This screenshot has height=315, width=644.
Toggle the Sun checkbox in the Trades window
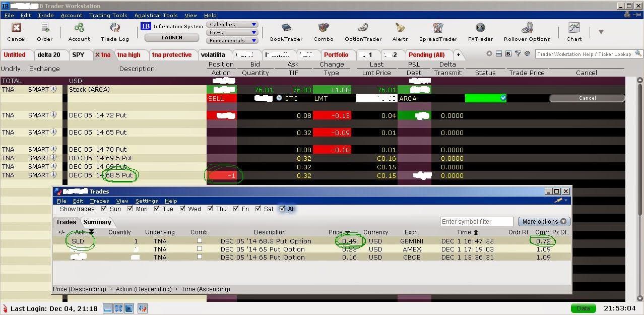[x=104, y=209]
